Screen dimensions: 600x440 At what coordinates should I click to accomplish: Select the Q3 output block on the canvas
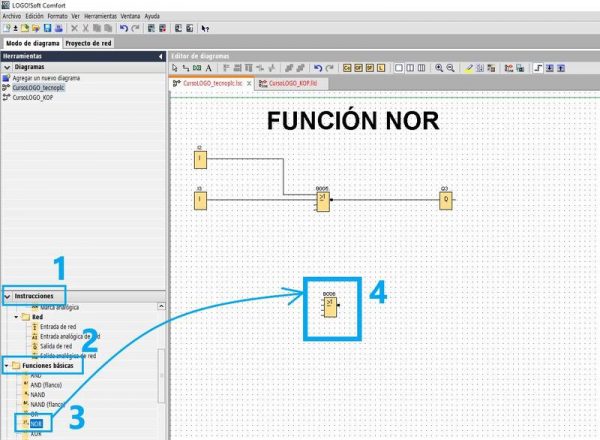tap(445, 199)
